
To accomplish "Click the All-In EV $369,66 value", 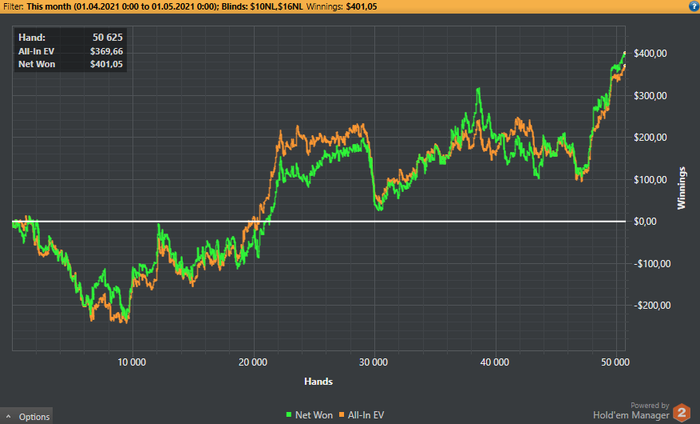I will click(x=106, y=51).
